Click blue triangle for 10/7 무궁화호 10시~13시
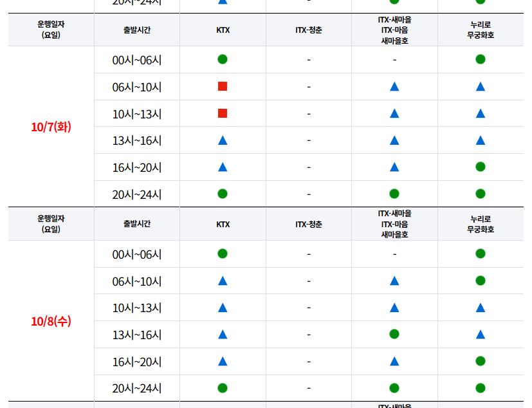This screenshot has height=408, width=532. [481, 113]
